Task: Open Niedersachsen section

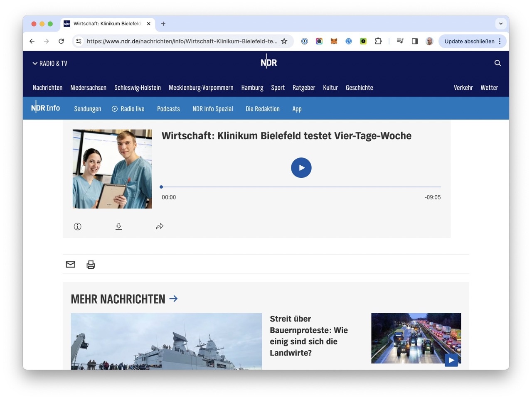Action: point(89,88)
